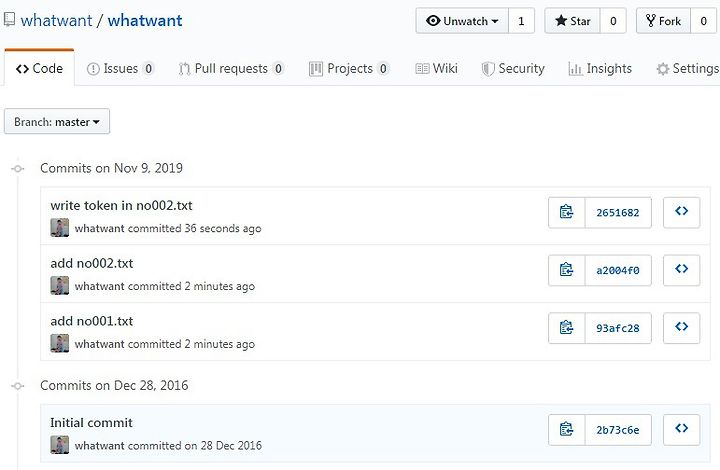The image size is (720, 470).
Task: Open the 'add no002.txt' commit message
Action: [92, 263]
